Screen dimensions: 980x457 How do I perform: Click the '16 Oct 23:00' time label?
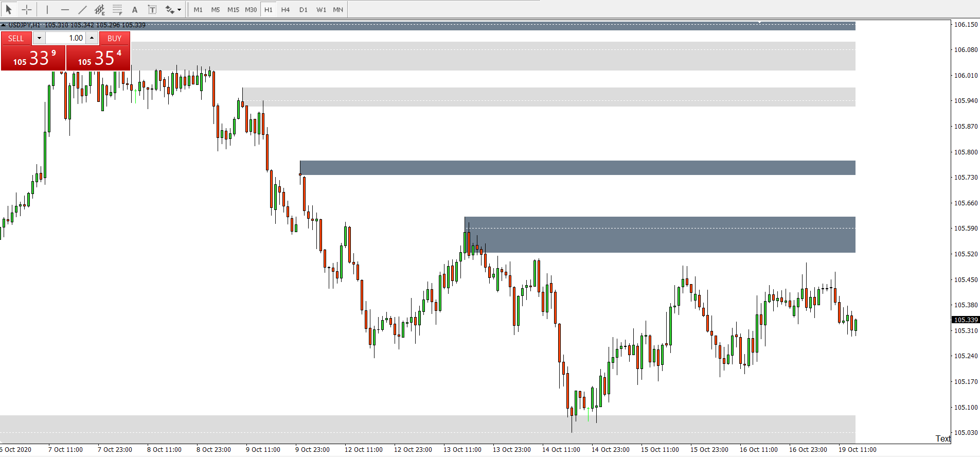click(808, 449)
